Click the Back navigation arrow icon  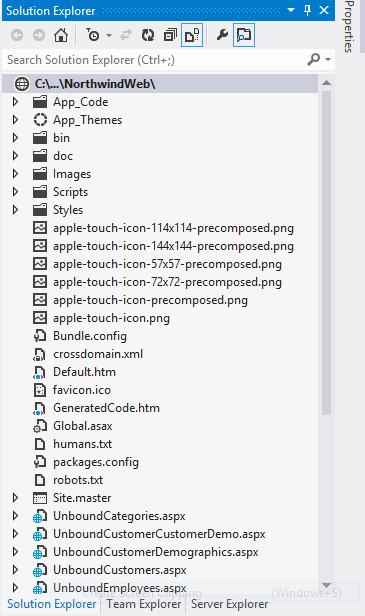click(x=17, y=35)
